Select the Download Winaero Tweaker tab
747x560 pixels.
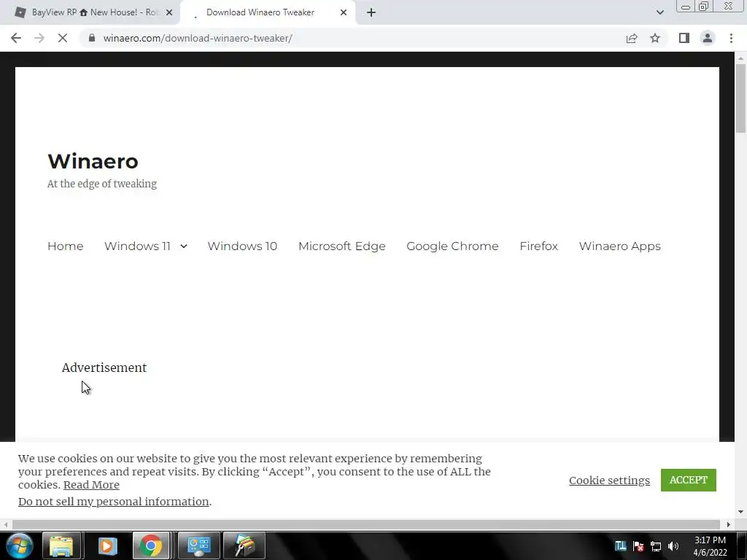pos(267,12)
